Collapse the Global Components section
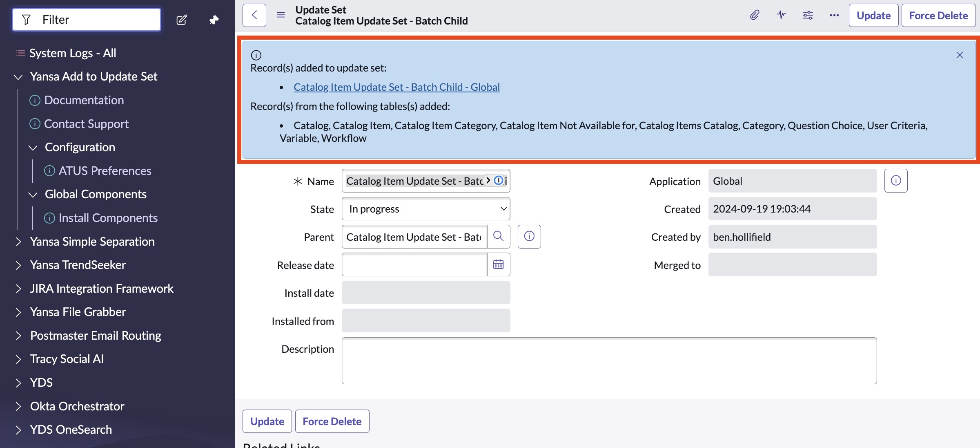The image size is (980, 448). [x=33, y=195]
